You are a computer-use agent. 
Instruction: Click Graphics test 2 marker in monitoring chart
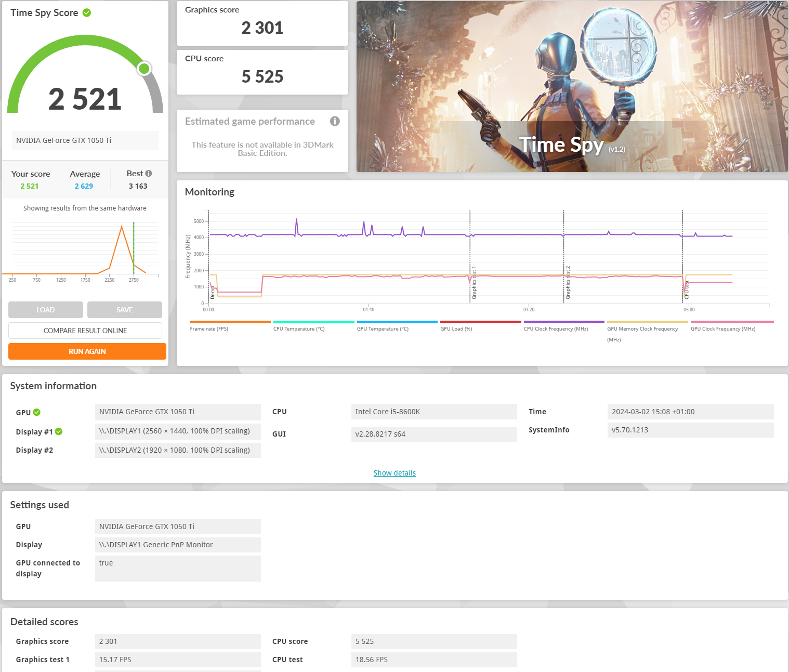pos(568,283)
